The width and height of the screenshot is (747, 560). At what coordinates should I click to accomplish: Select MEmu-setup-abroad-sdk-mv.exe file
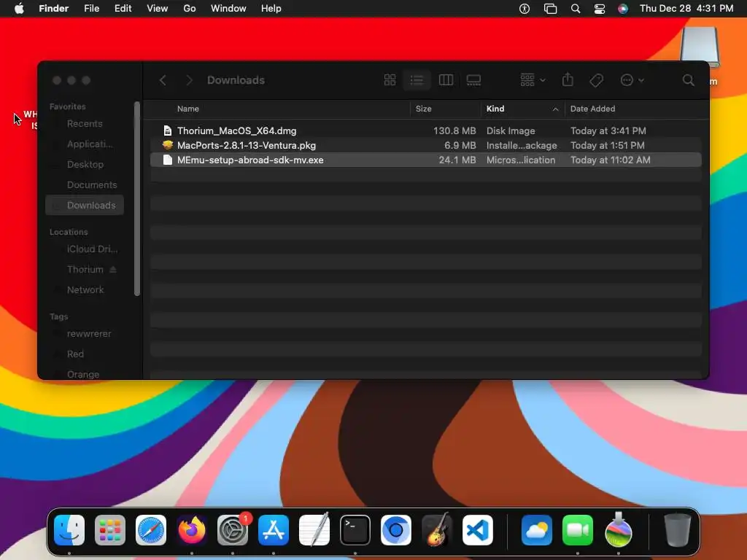tap(425, 160)
